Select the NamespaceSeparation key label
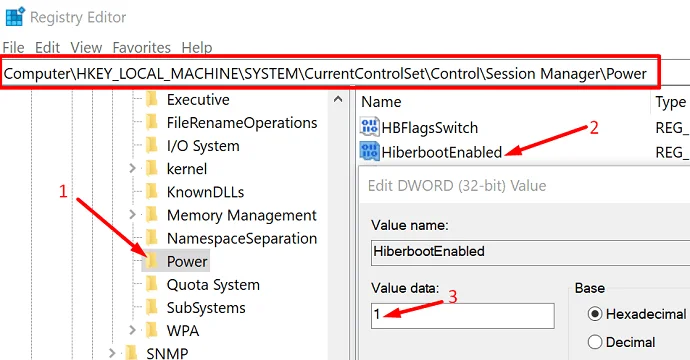The height and width of the screenshot is (360, 690). [x=242, y=239]
